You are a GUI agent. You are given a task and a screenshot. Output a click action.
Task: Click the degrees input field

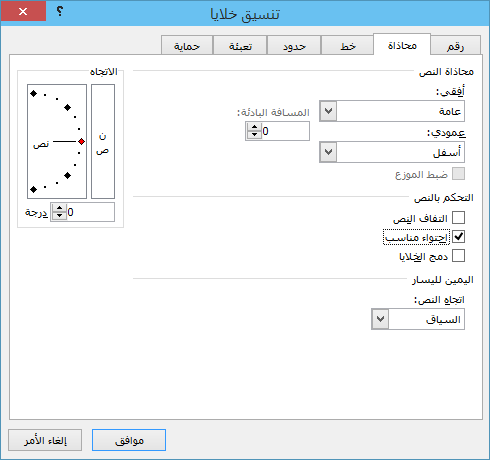90,212
